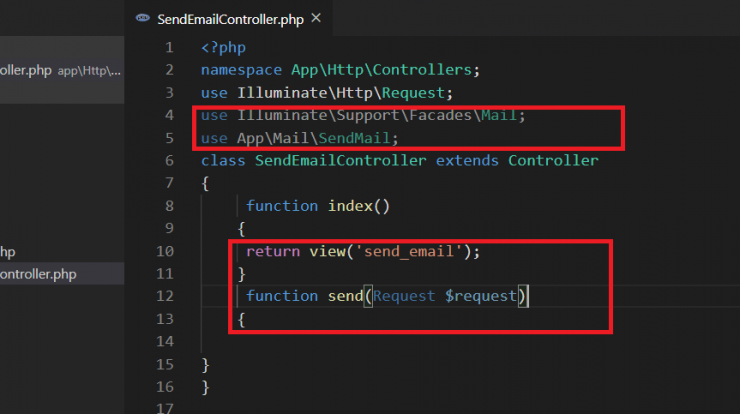Click the closing brace on line 16
This screenshot has height=414, width=740.
[205, 388]
